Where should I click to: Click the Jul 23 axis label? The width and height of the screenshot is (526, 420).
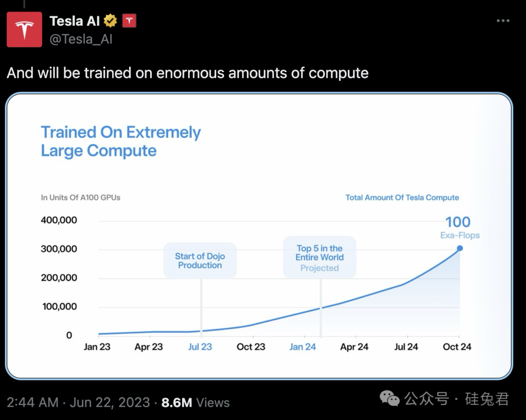200,347
